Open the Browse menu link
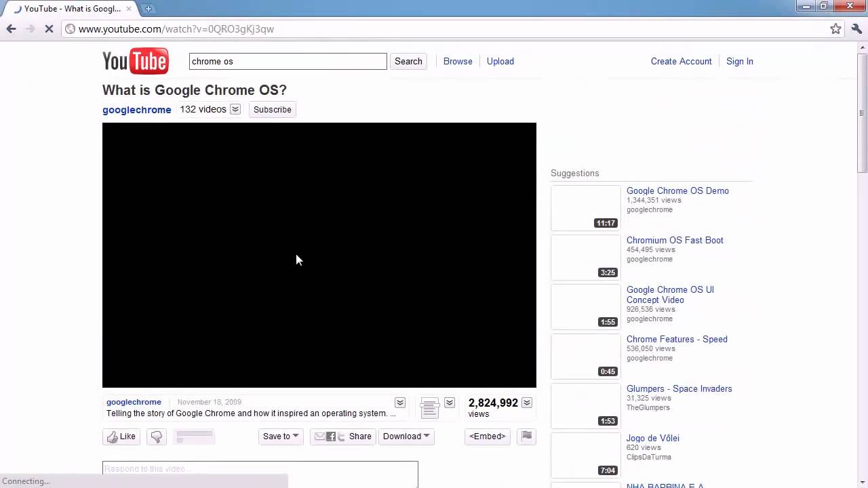The width and height of the screenshot is (868, 488). pos(458,61)
